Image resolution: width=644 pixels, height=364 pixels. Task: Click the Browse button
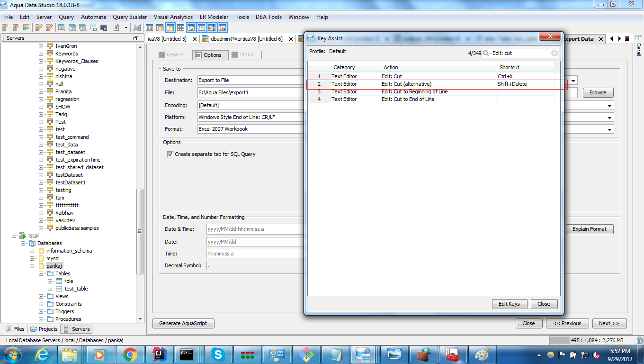click(x=598, y=92)
